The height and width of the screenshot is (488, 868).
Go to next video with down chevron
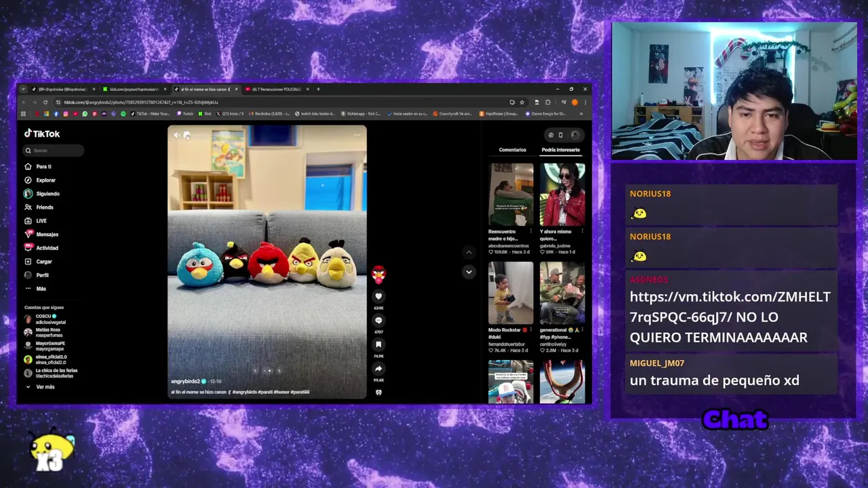(x=469, y=272)
